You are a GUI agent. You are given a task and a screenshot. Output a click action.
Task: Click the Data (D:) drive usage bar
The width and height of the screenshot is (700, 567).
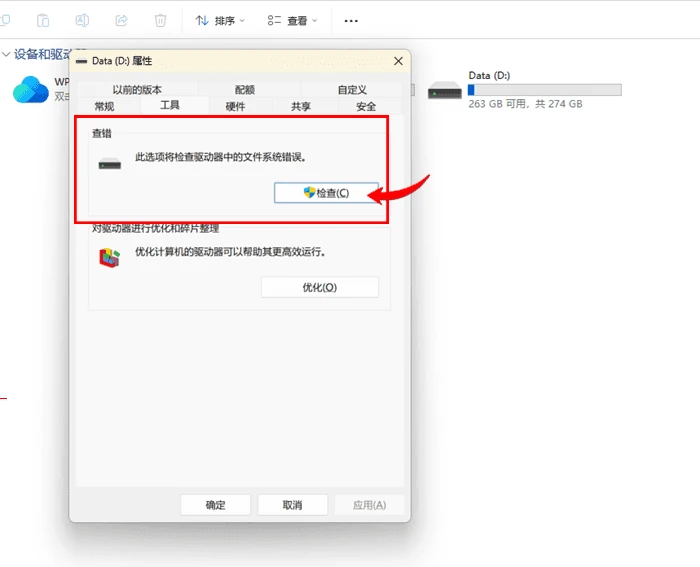[545, 90]
